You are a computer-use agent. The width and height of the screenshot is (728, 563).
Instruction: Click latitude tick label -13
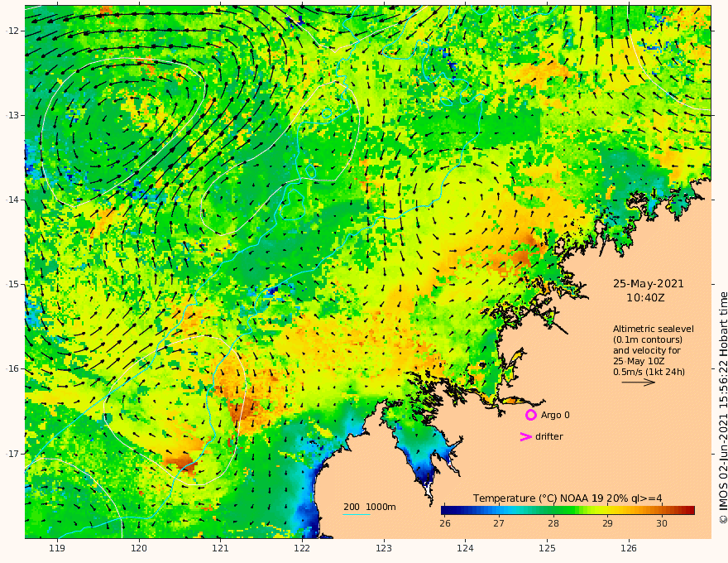pos(12,115)
